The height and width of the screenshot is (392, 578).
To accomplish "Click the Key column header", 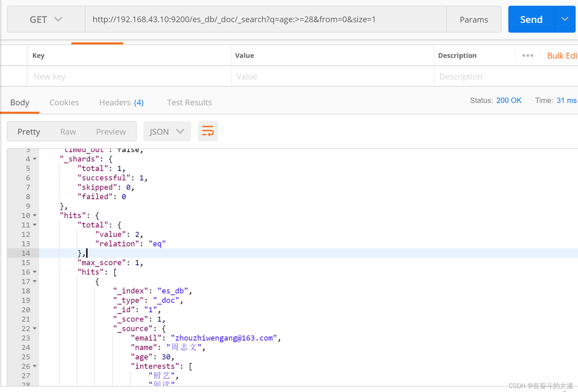I will [x=38, y=56].
